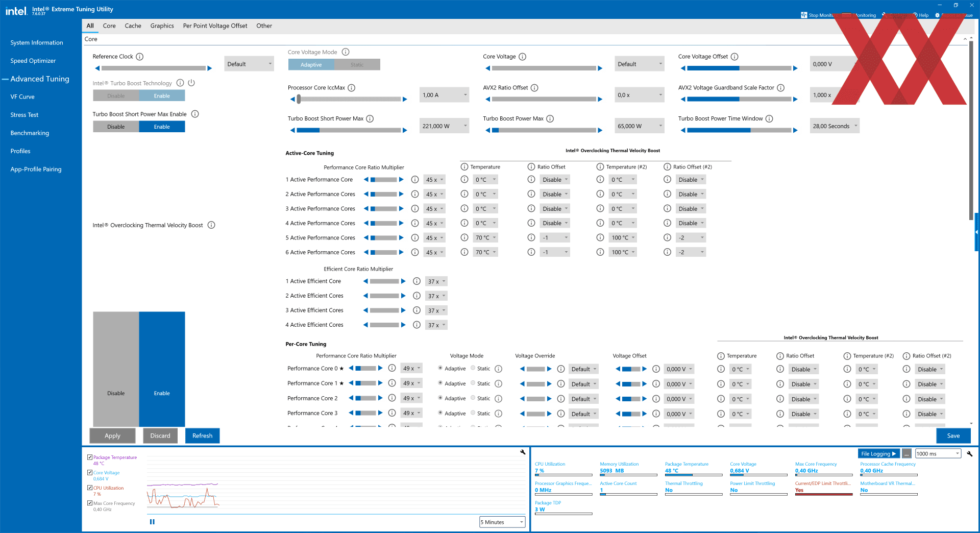Open the 5 Minutes graph duration dropdown
980x533 pixels.
tap(502, 522)
